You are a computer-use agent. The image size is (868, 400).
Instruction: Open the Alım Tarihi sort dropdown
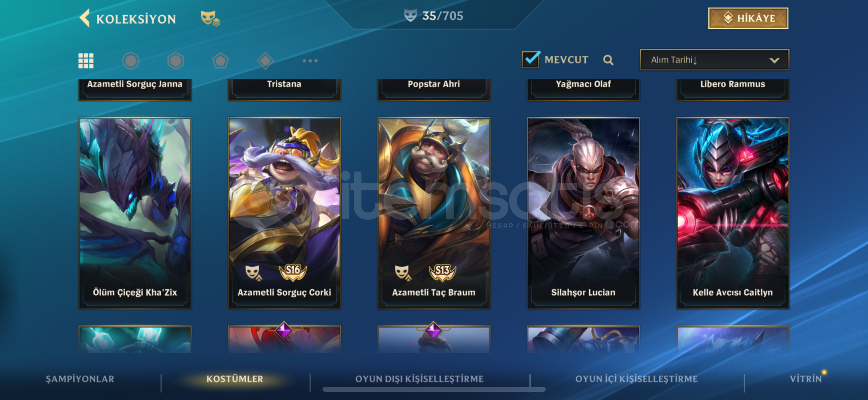[x=714, y=60]
